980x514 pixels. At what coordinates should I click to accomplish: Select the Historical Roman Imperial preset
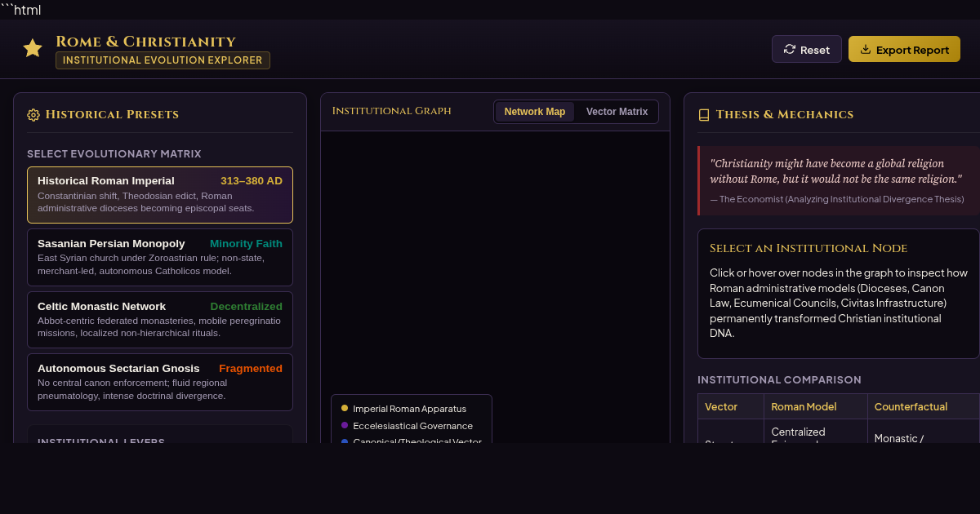pyautogui.click(x=160, y=195)
